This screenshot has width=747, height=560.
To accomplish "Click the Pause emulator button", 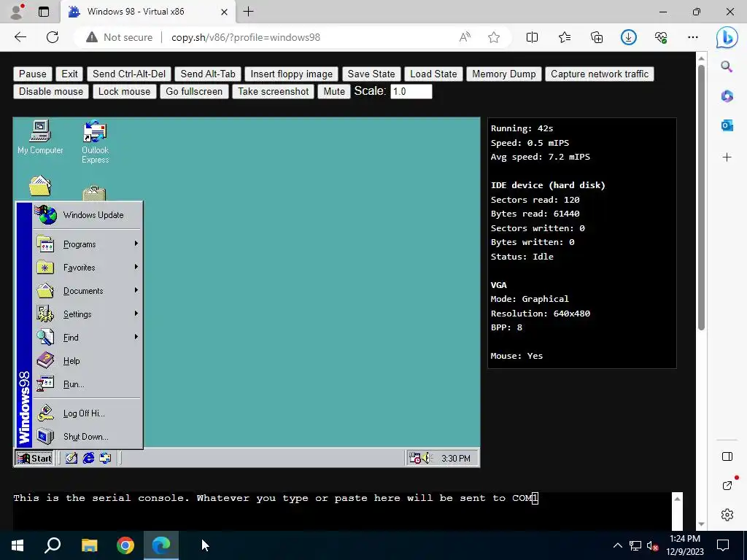I will (x=32, y=74).
